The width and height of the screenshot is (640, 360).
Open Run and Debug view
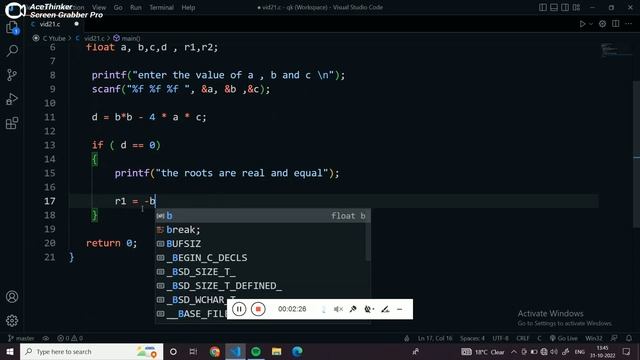12,99
